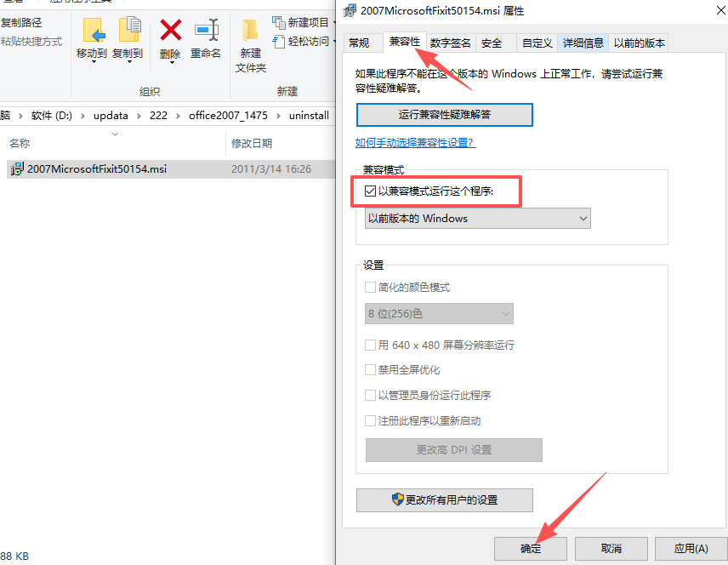Image resolution: width=728 pixels, height=565 pixels.
Task: Switch to the 常规 tab
Action: [359, 43]
